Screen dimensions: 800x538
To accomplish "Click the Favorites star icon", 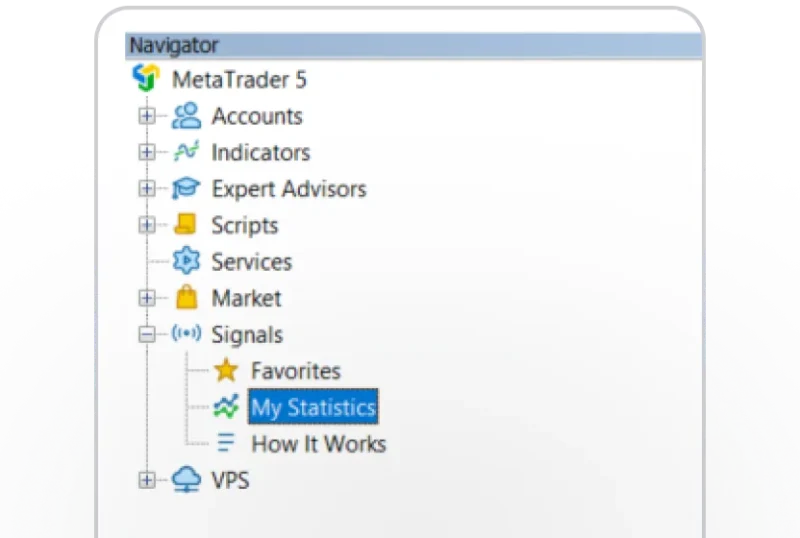I will point(226,370).
